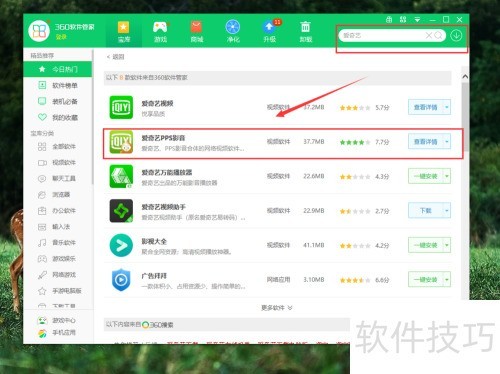Click the magnifier search icon
Viewport: 500px width, 374px height.
(x=439, y=35)
